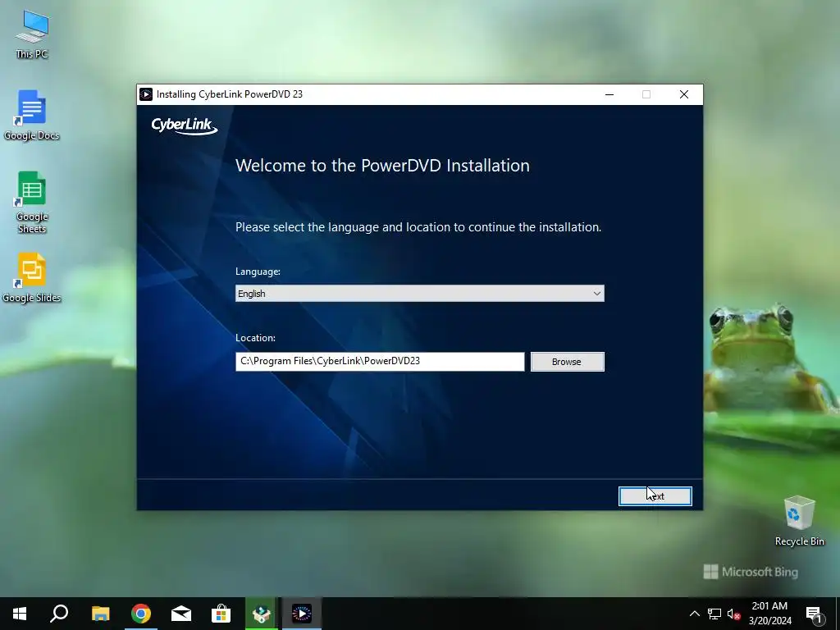840x630 pixels.
Task: Open File Explorer from the taskbar
Action: click(x=100, y=614)
